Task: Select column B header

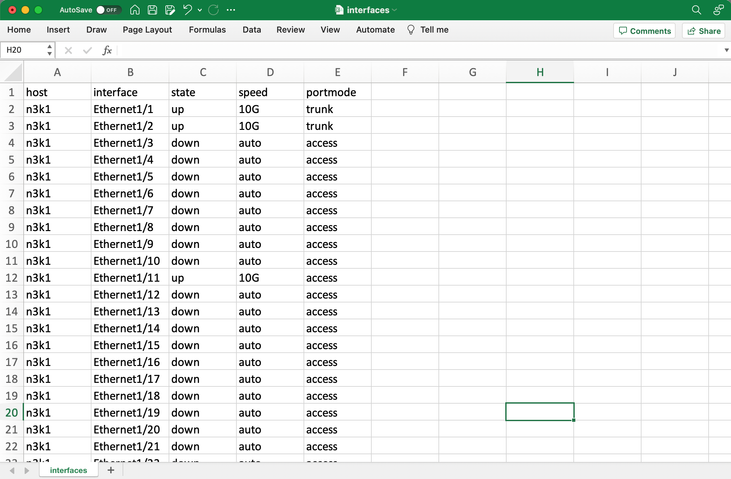Action: click(x=130, y=72)
